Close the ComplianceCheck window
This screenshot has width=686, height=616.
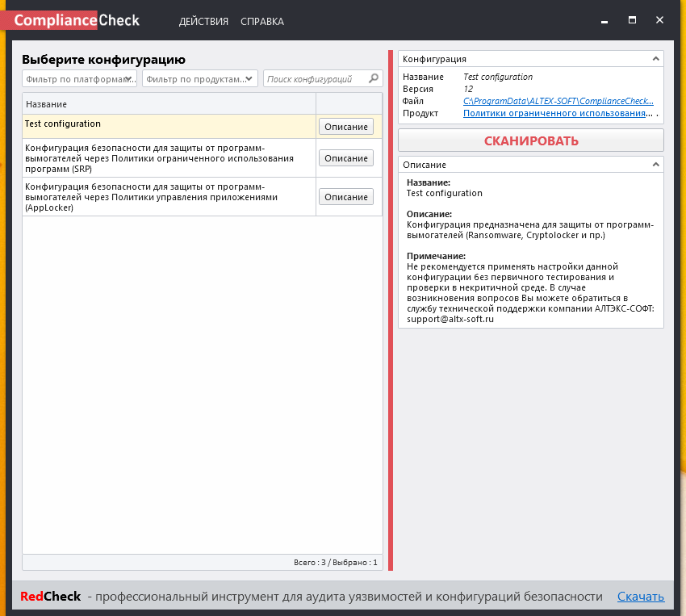pos(659,20)
